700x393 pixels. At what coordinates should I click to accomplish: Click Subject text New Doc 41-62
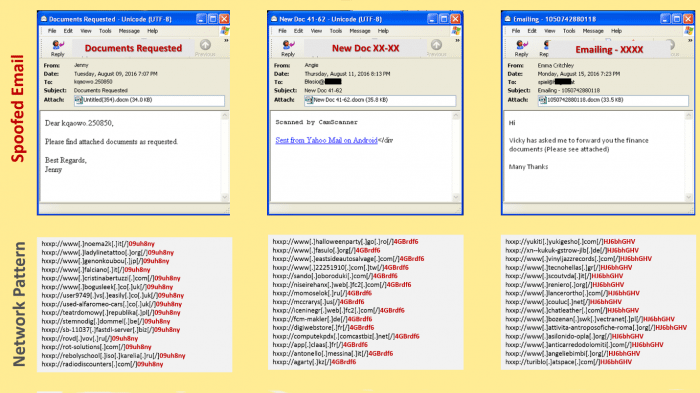(x=323, y=90)
